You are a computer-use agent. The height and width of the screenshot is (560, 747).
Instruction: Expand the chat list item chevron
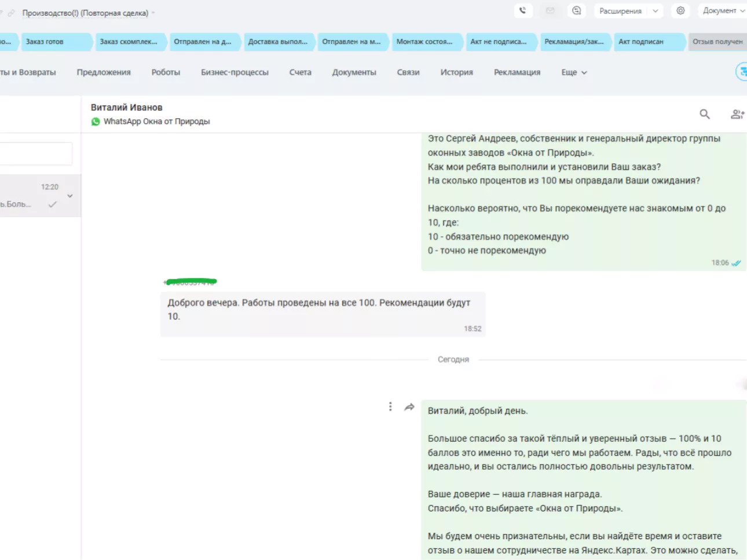click(70, 196)
